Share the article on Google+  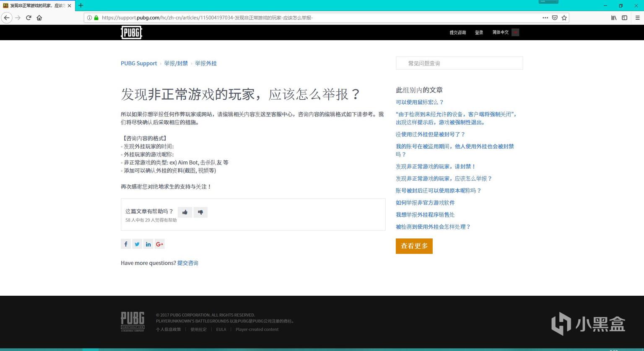click(160, 244)
